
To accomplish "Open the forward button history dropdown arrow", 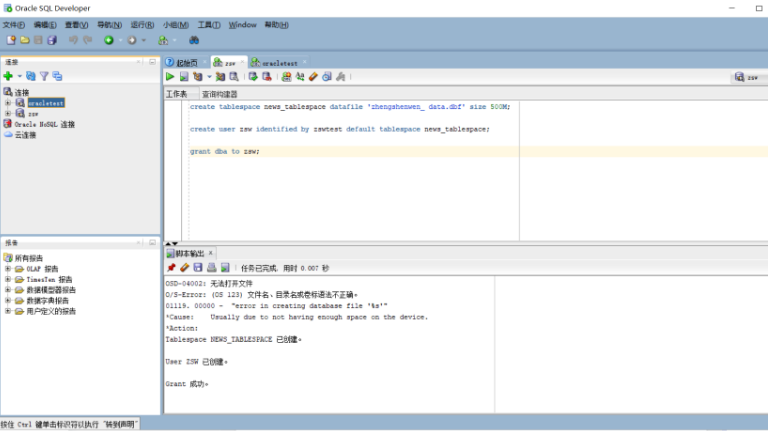I will [144, 40].
